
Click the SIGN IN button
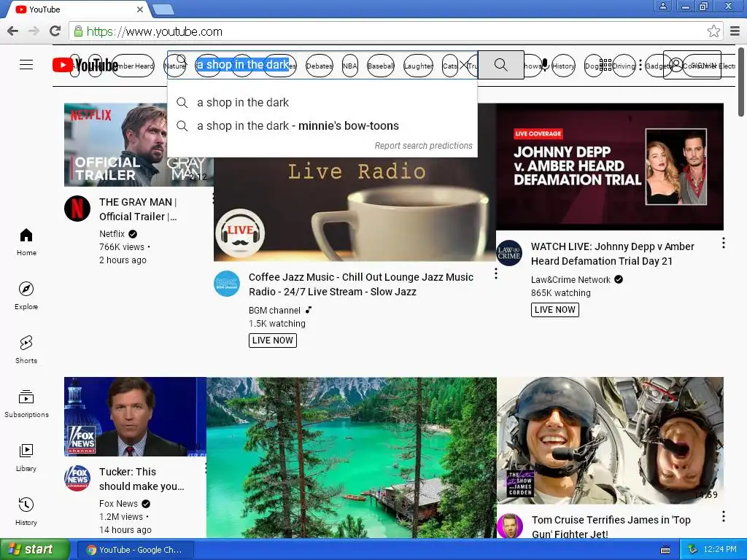[692, 65]
